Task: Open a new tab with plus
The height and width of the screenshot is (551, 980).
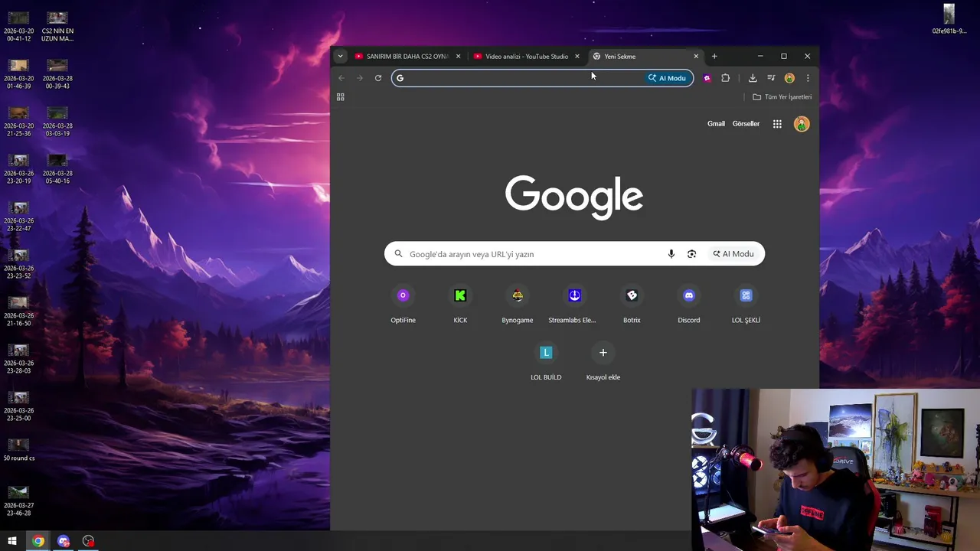Action: [x=714, y=56]
